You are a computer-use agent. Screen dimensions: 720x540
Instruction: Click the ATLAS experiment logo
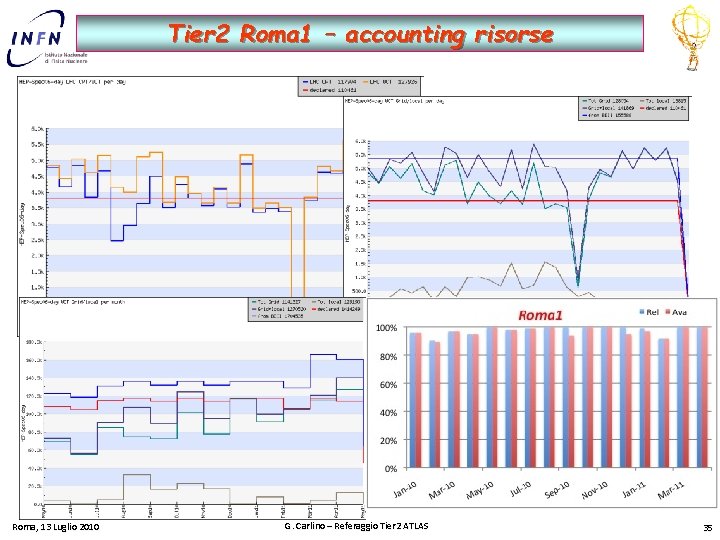coord(691,38)
